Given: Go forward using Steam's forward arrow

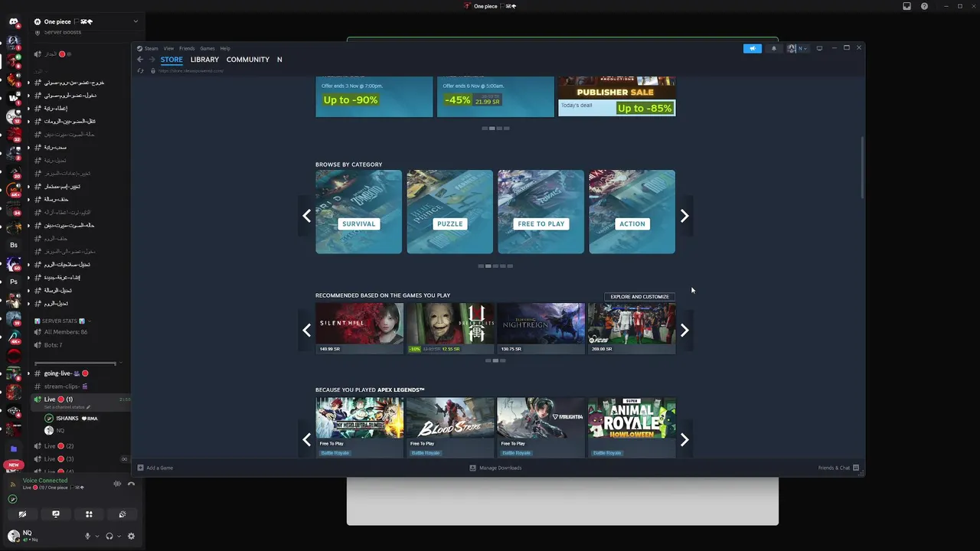Looking at the screenshot, I should [152, 60].
